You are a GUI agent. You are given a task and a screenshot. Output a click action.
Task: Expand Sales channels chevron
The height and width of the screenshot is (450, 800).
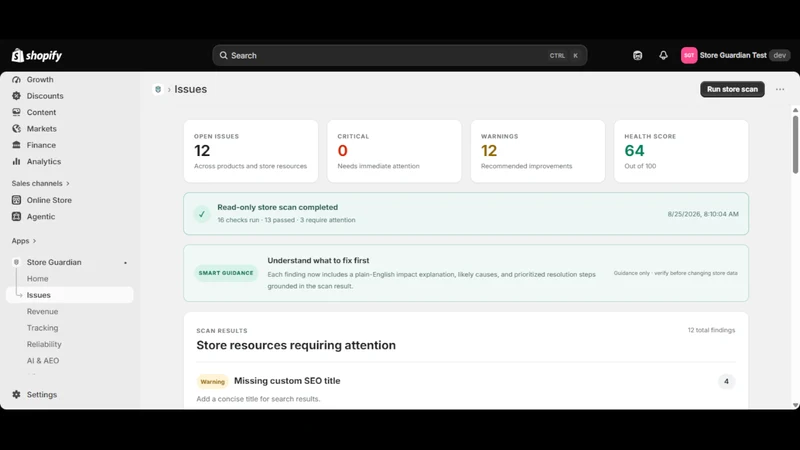(67, 183)
